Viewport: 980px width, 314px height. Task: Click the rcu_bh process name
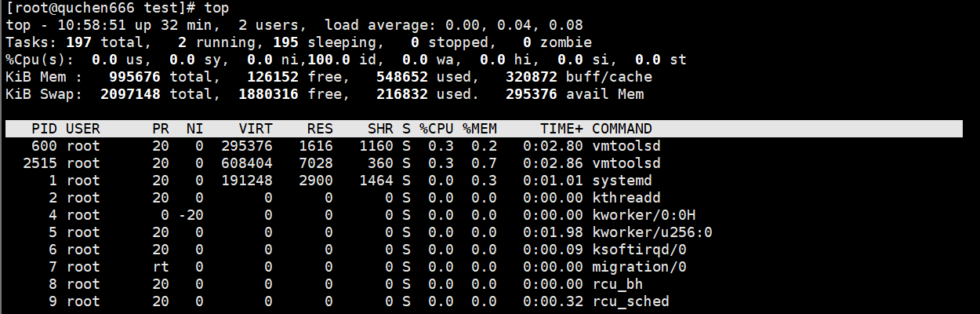coord(618,284)
